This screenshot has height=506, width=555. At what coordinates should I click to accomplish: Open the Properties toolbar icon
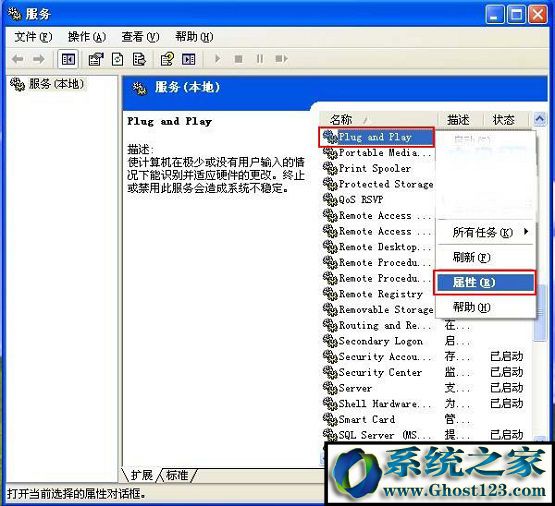[x=96, y=59]
